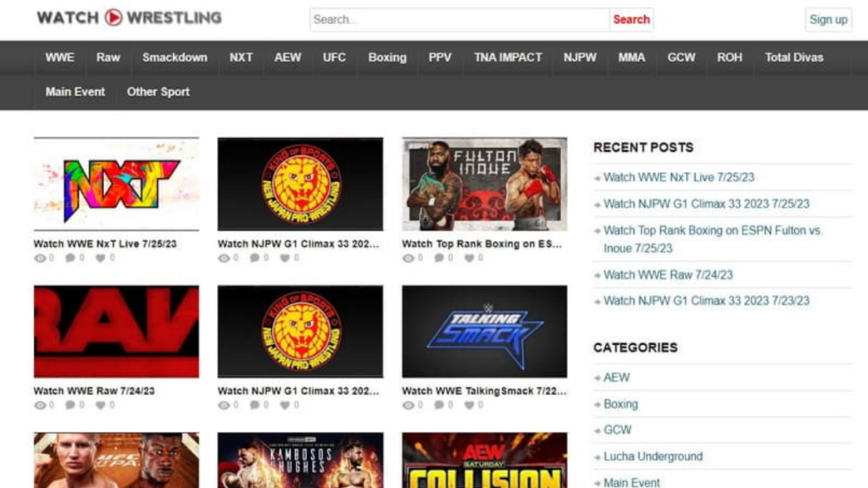This screenshot has height=488, width=868.
Task: Select Other Sport navigation item
Action: [159, 91]
